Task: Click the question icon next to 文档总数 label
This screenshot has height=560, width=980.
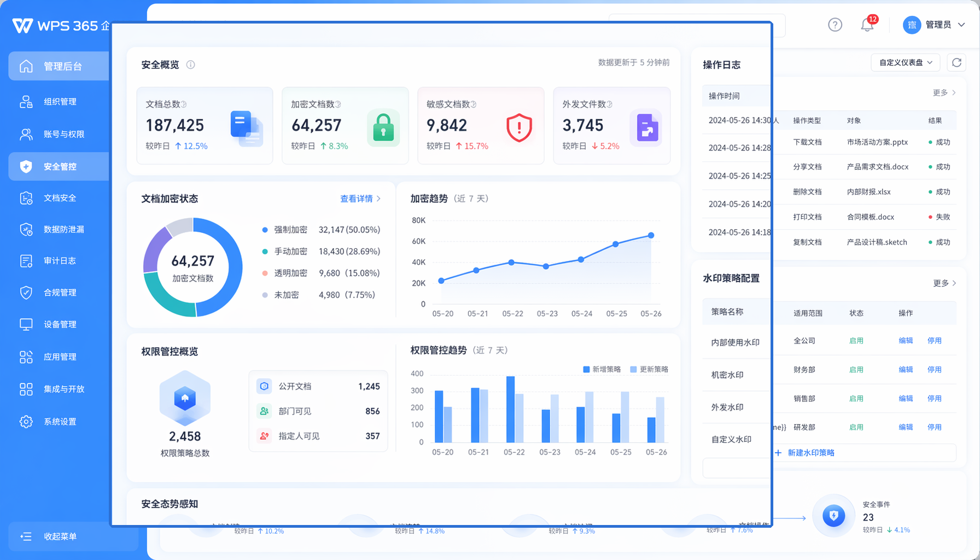Action: tap(184, 104)
